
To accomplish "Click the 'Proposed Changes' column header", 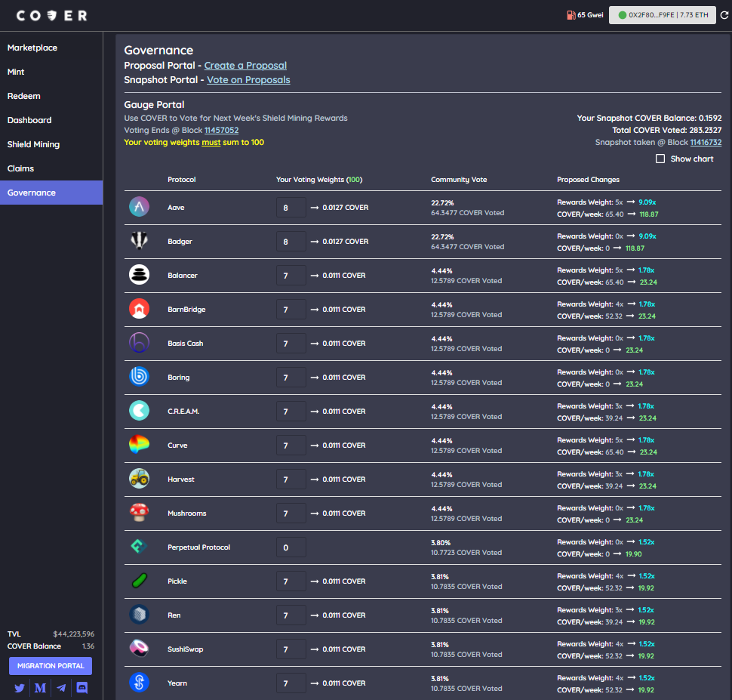I will [588, 180].
